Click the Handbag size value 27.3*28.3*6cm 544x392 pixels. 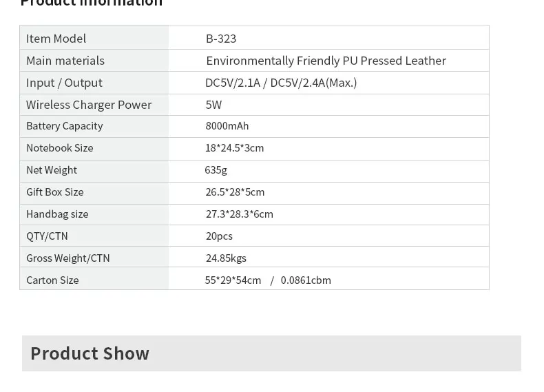[240, 214]
